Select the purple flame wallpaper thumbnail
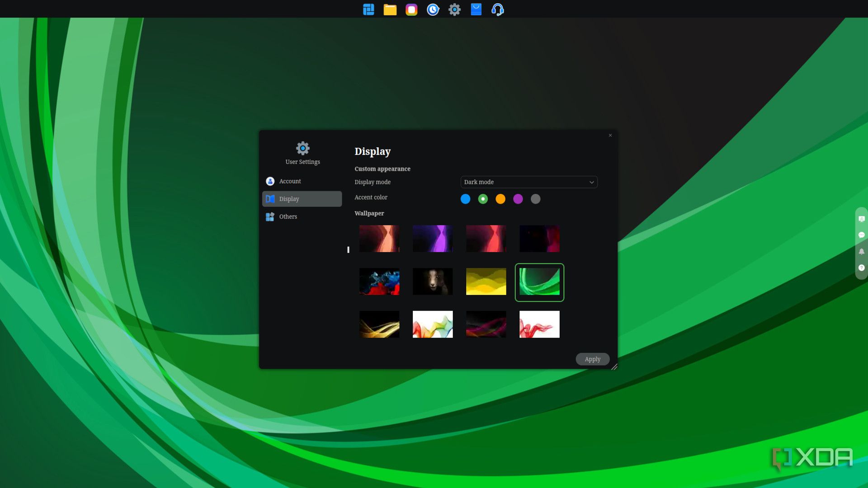The width and height of the screenshot is (868, 488). click(x=433, y=239)
